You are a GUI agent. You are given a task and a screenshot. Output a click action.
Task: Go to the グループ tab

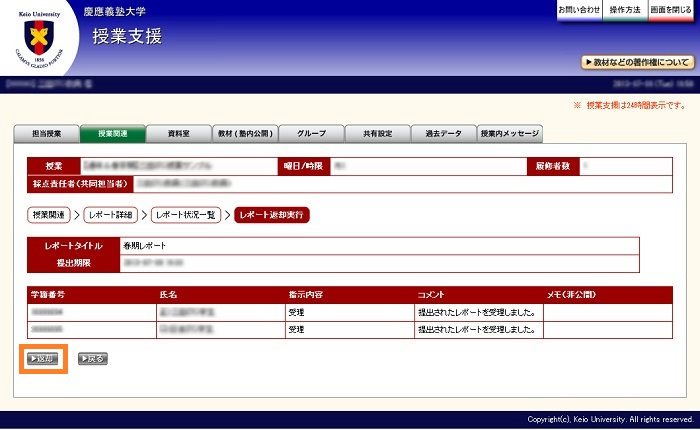pos(311,133)
